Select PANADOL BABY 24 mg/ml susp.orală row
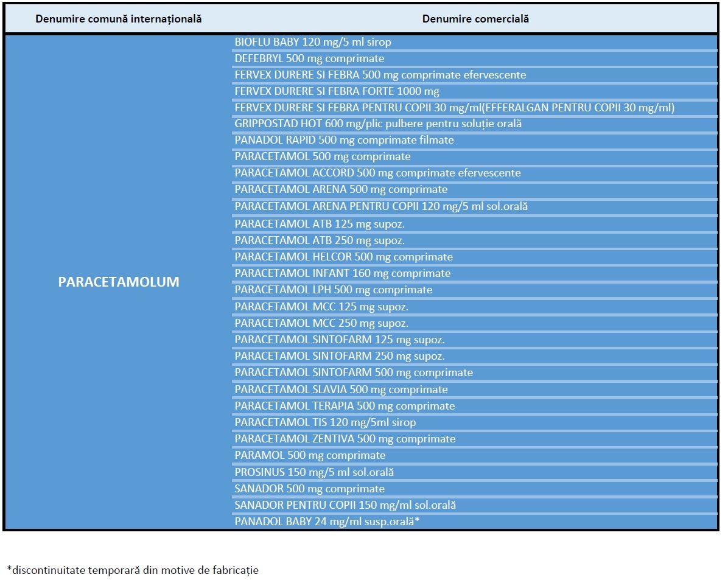Image resolution: width=728 pixels, height=580 pixels. point(475,522)
